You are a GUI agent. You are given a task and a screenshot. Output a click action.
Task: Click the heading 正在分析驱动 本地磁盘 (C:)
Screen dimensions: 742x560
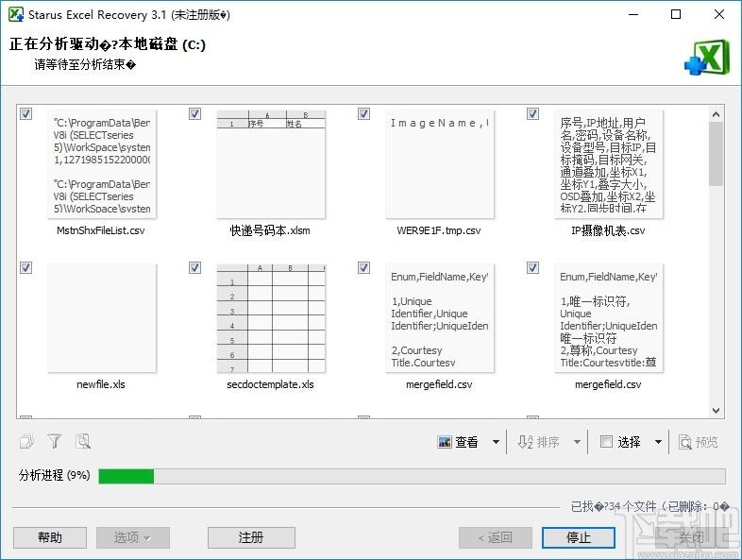108,44
